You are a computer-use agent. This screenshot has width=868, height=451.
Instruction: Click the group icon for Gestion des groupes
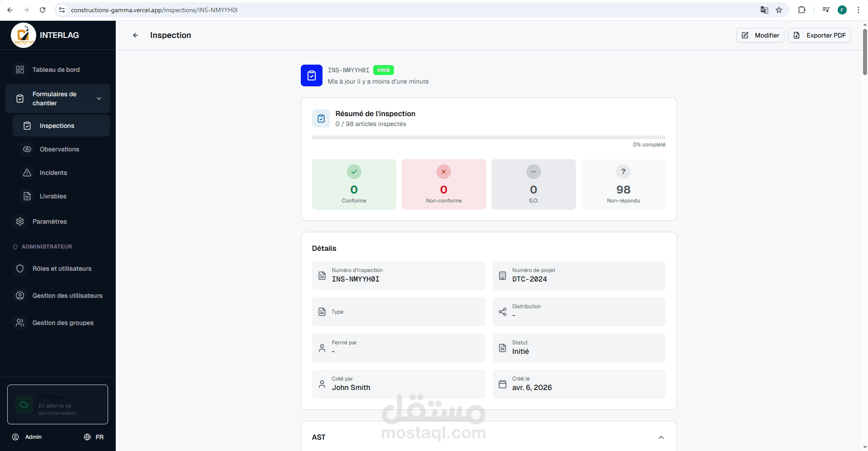(20, 323)
